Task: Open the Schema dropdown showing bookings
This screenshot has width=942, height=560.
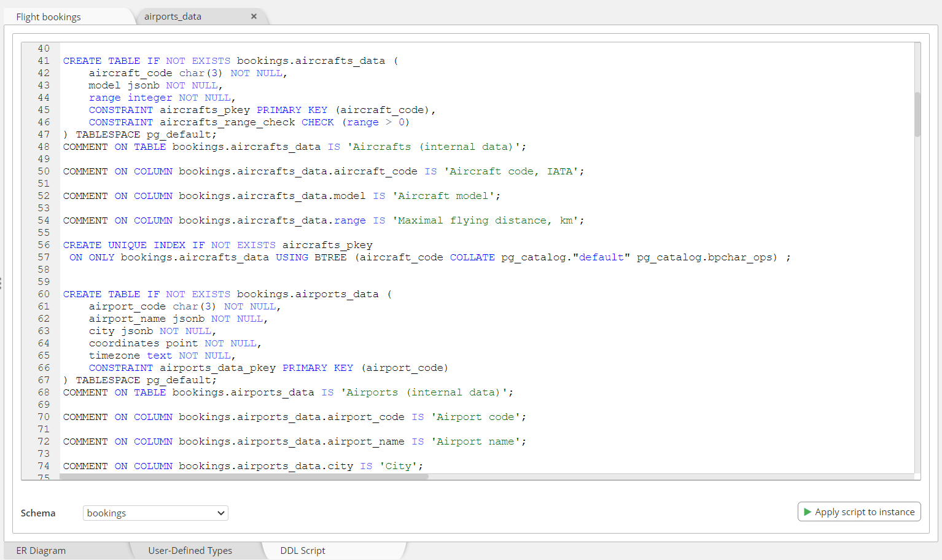Action: 155,513
